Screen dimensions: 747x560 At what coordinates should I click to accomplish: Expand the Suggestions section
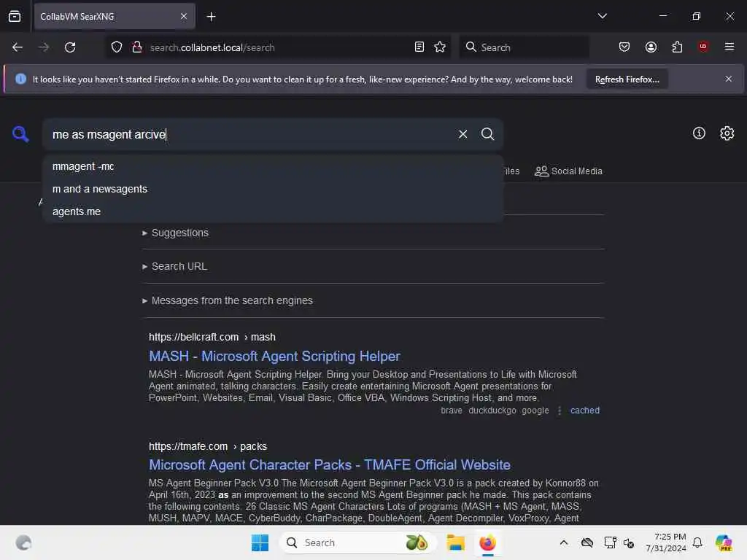coord(175,233)
